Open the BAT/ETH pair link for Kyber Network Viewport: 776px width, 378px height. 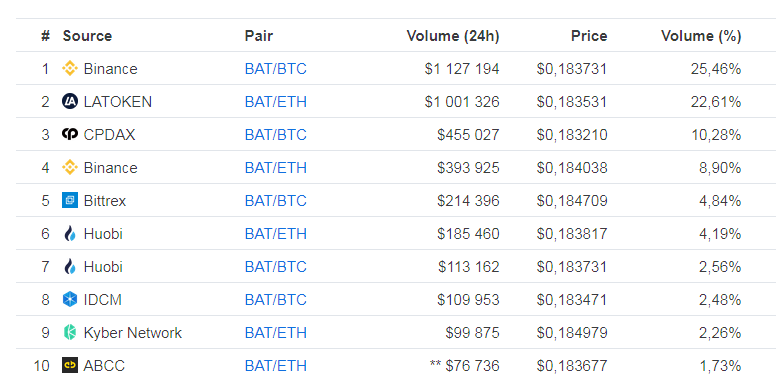point(276,332)
